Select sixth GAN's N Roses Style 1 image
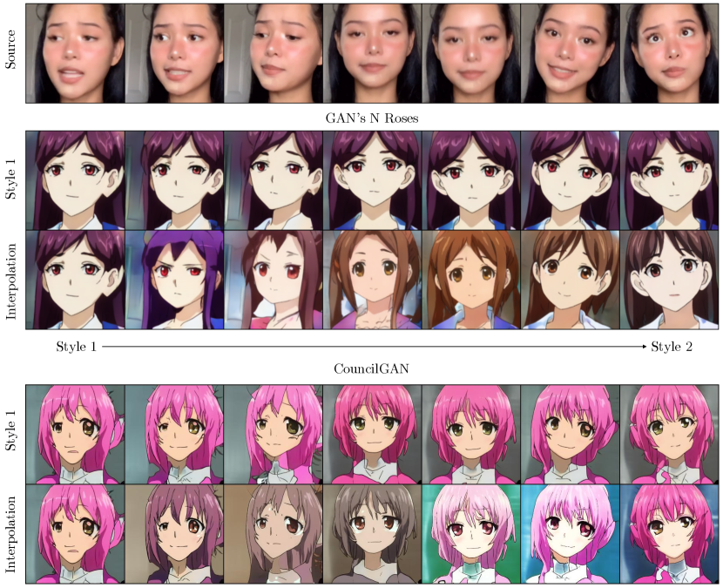Image resolution: width=723 pixels, height=588 pixels. [570, 180]
